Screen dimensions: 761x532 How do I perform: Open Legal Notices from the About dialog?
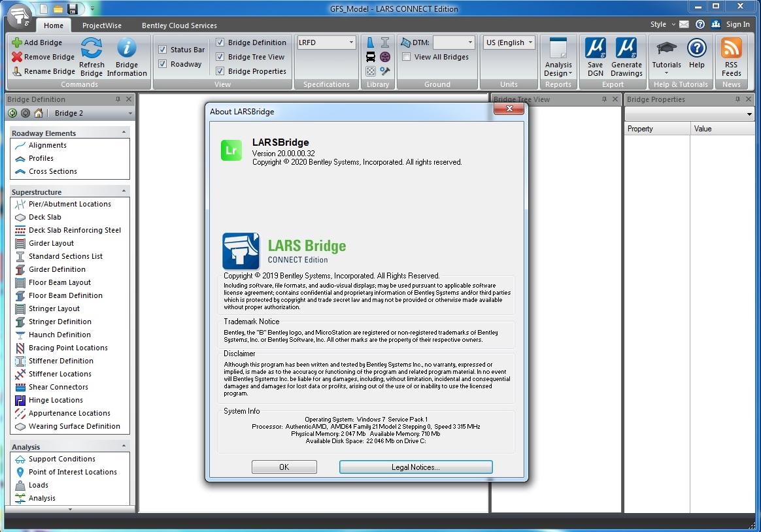click(415, 467)
